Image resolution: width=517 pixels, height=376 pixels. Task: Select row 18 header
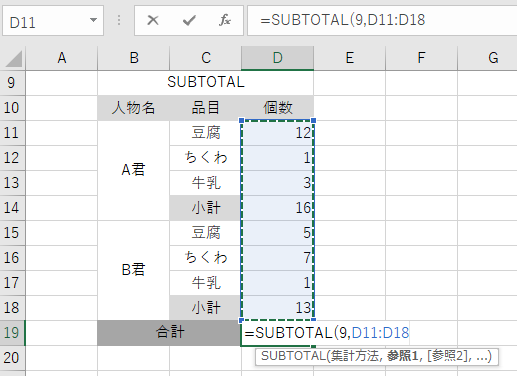coord(12,308)
